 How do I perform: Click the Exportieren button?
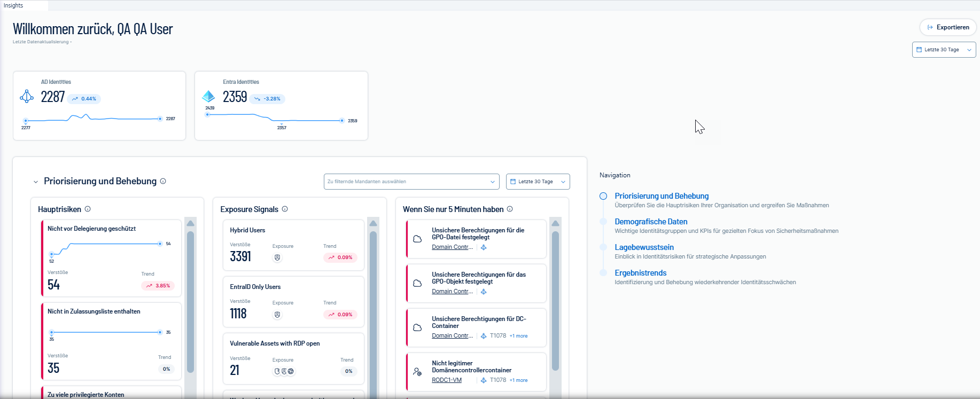[948, 27]
